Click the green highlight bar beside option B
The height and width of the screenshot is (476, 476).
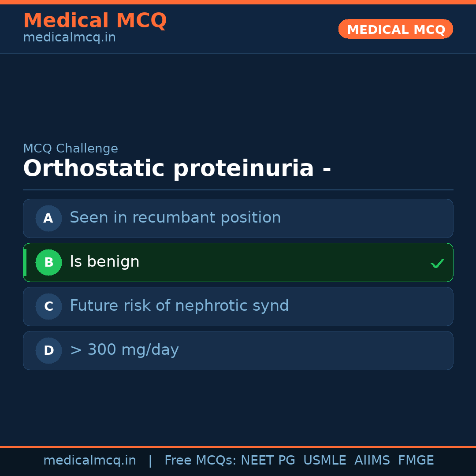(x=25, y=262)
